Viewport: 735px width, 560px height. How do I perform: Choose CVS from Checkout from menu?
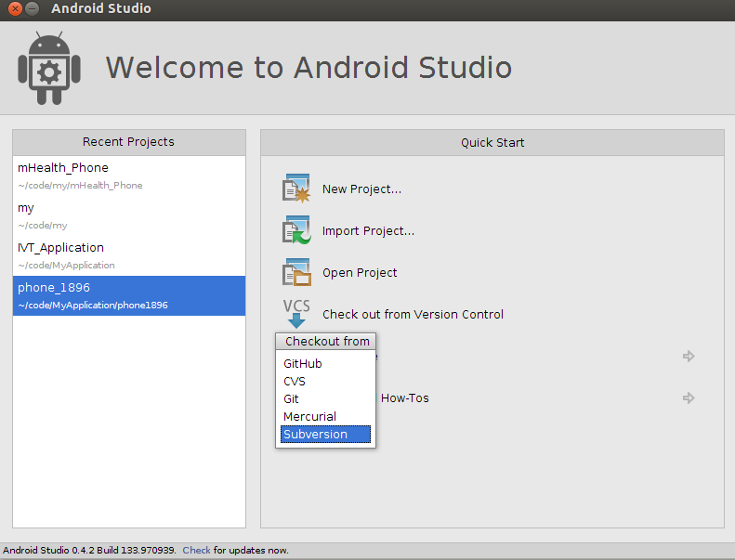pyautogui.click(x=325, y=382)
